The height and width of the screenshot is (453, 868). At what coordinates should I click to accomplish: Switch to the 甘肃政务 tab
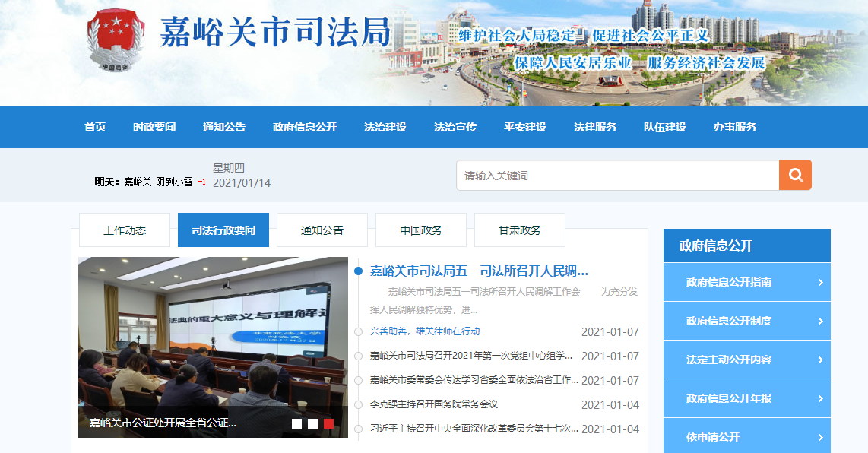[520, 230]
